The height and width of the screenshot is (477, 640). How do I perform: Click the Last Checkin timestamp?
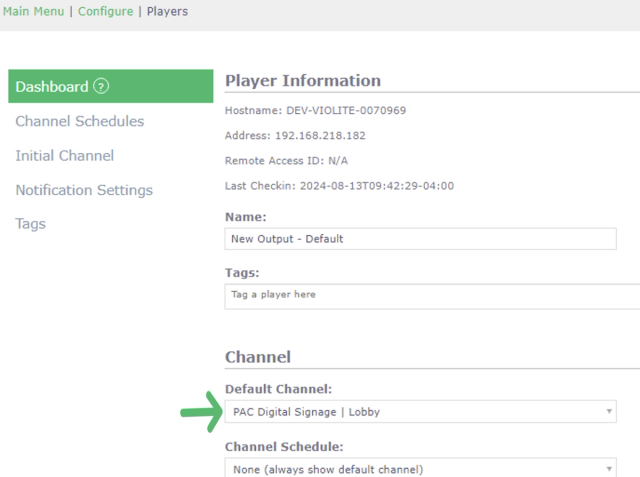(x=377, y=186)
